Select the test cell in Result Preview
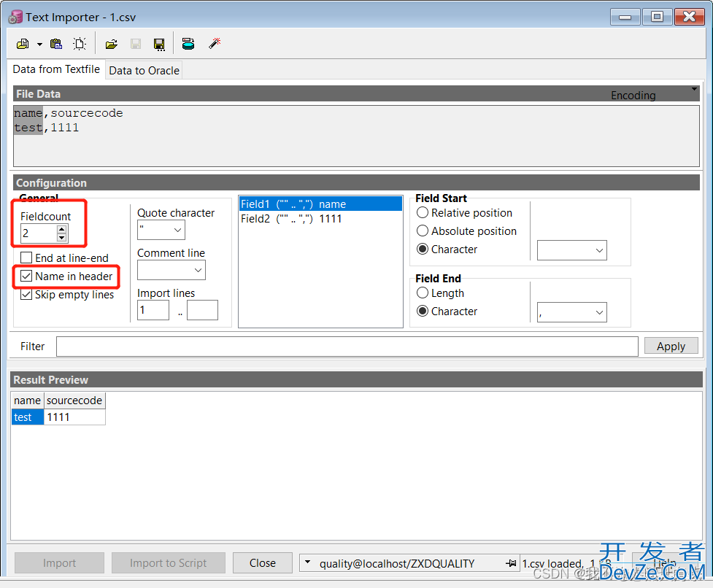The image size is (713, 588). click(x=27, y=417)
